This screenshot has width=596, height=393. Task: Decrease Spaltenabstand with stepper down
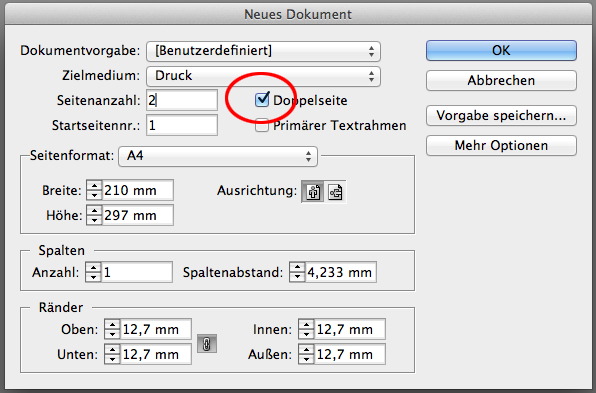tap(297, 277)
